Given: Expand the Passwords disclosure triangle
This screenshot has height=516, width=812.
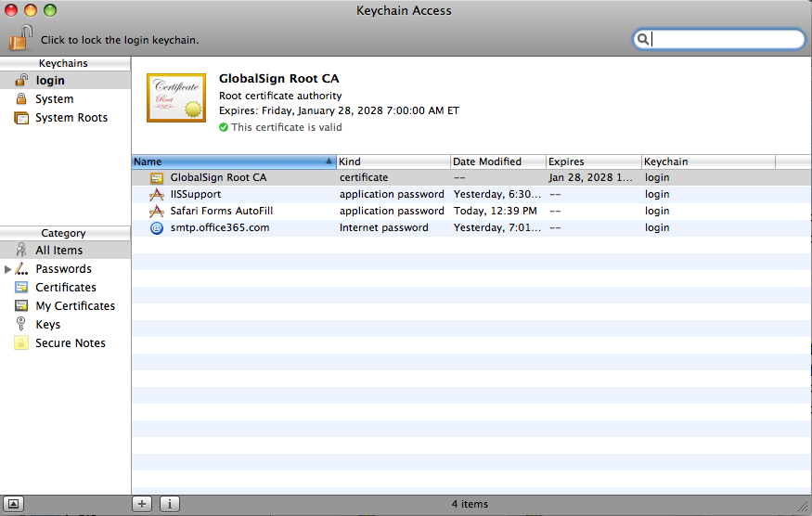Looking at the screenshot, I should (x=7, y=269).
